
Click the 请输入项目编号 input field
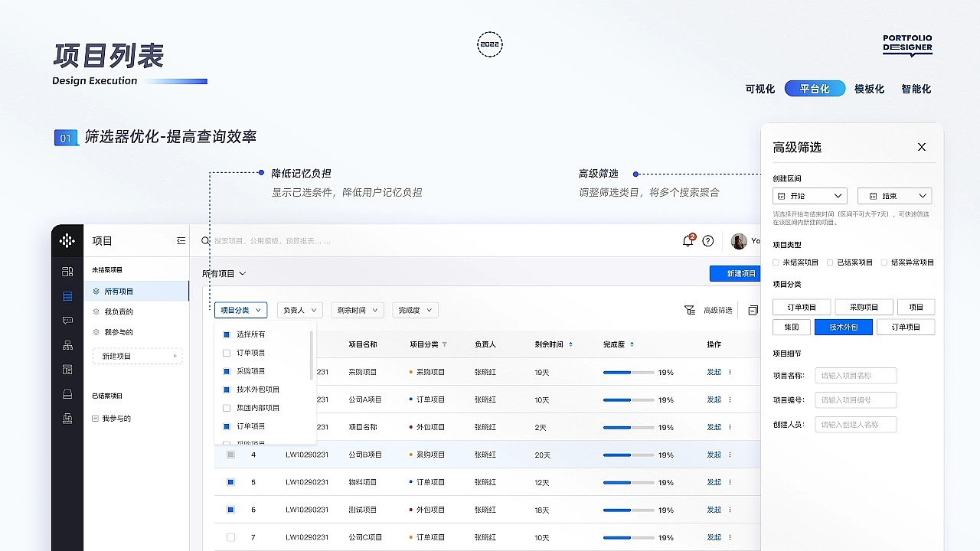click(x=855, y=400)
